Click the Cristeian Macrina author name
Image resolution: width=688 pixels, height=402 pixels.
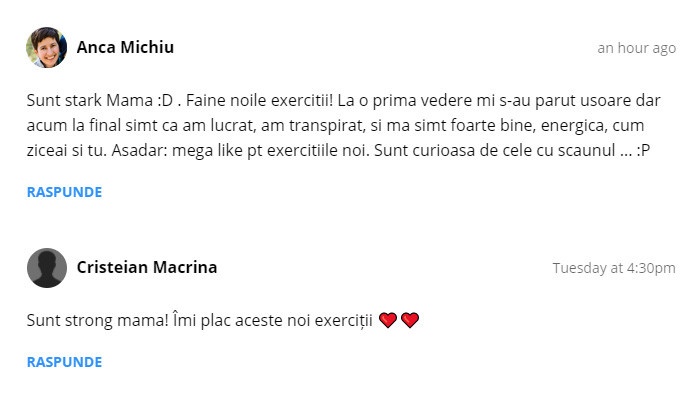pyautogui.click(x=147, y=267)
